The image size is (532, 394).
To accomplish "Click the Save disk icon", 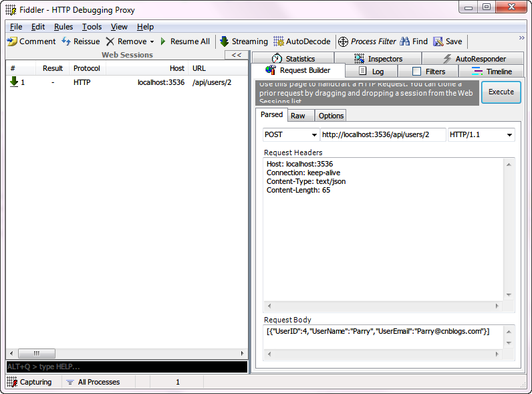I will click(x=438, y=41).
